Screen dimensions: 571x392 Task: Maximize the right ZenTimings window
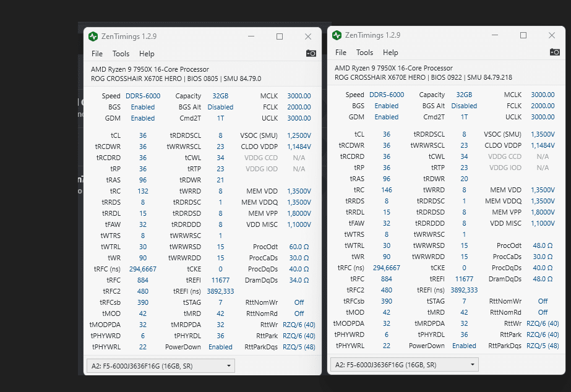pos(523,35)
